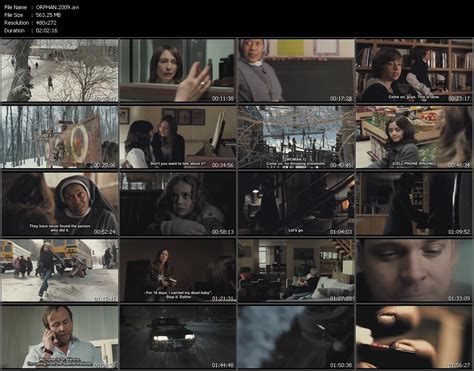
Task: Select the last thumbnail, a fingers close-up
Action: pos(414,337)
